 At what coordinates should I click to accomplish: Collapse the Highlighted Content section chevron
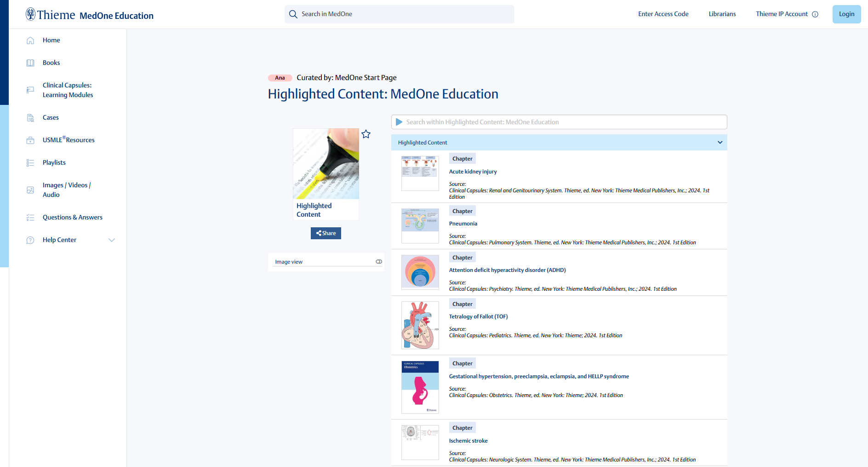tap(720, 143)
